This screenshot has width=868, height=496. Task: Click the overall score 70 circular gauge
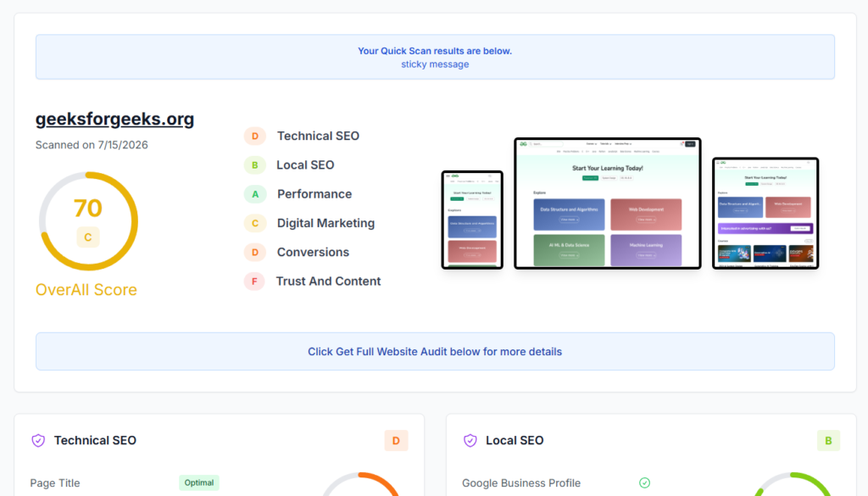point(88,221)
